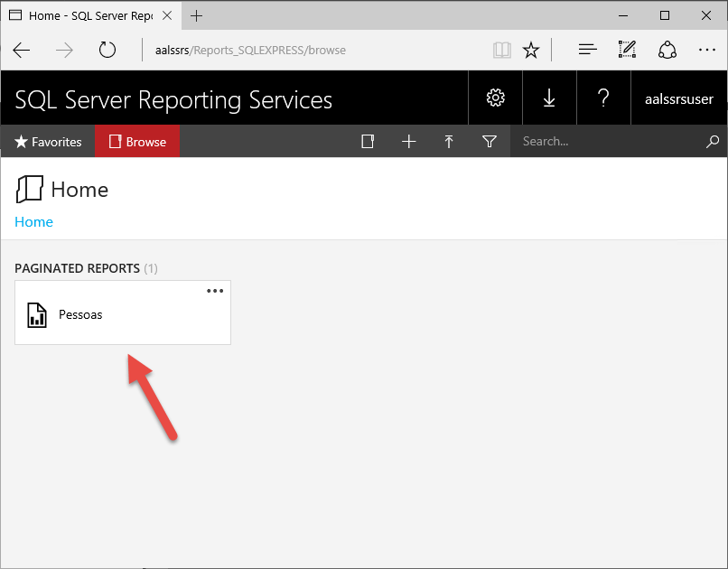
Task: Click the address bar URL
Action: point(250,50)
